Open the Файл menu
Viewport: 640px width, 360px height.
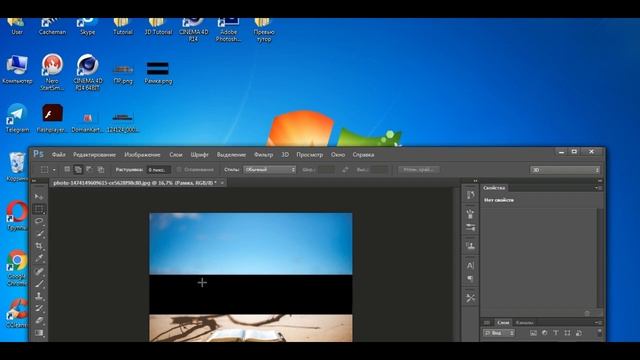58,155
